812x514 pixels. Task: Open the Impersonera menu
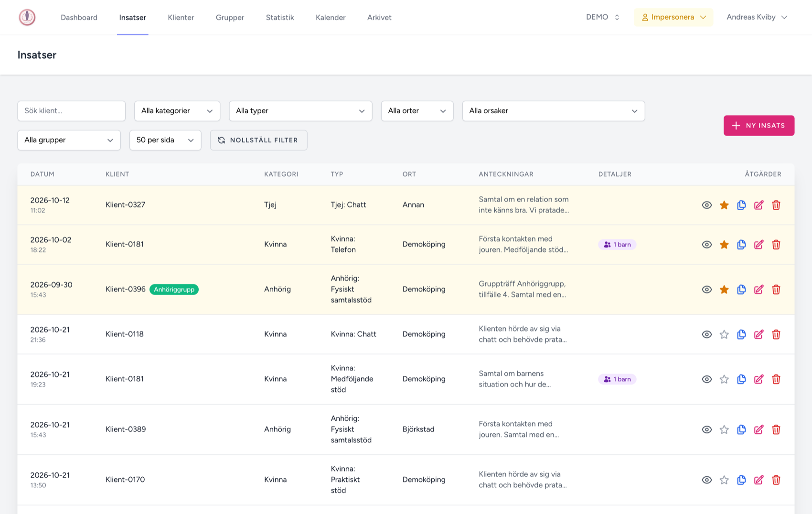pyautogui.click(x=673, y=17)
